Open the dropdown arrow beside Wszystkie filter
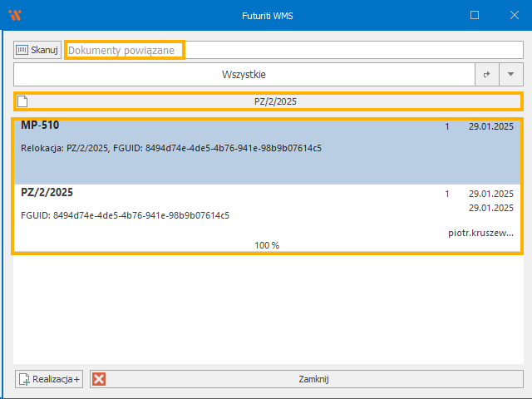Screen dimensions: 532x399 (x=510, y=75)
